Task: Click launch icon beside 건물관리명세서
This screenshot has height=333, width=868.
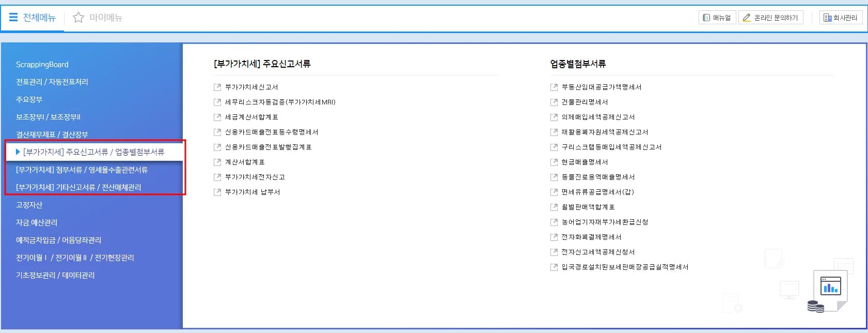Action: point(554,102)
